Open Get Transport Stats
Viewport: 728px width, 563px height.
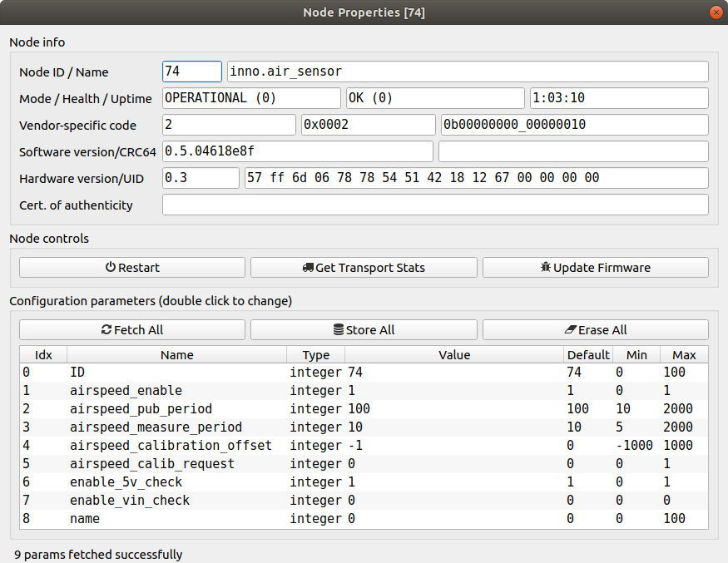[364, 267]
